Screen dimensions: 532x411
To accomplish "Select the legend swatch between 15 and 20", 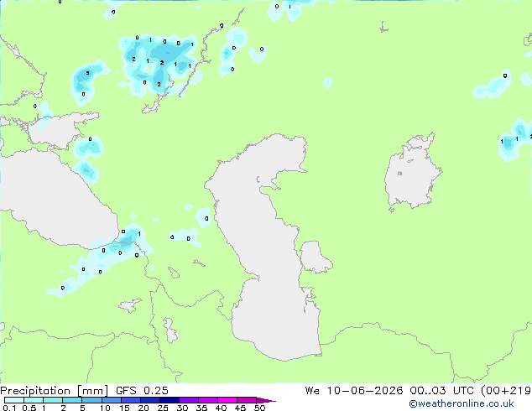I will coord(130,400).
